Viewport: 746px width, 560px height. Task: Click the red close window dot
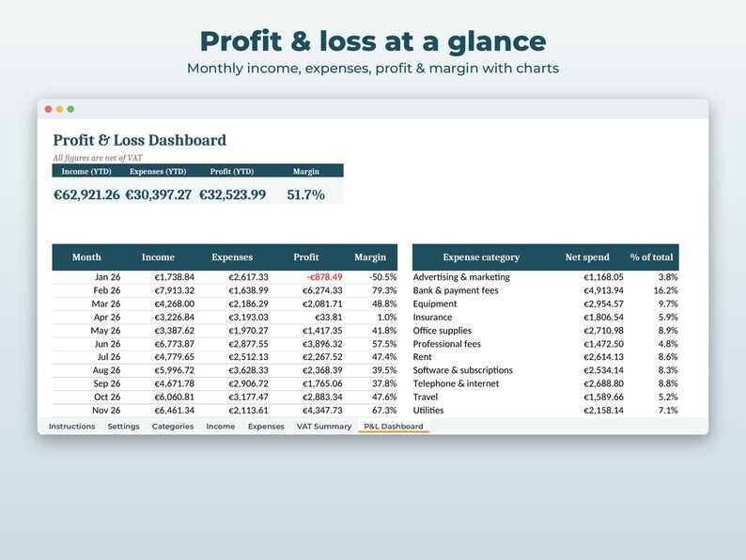coord(48,109)
